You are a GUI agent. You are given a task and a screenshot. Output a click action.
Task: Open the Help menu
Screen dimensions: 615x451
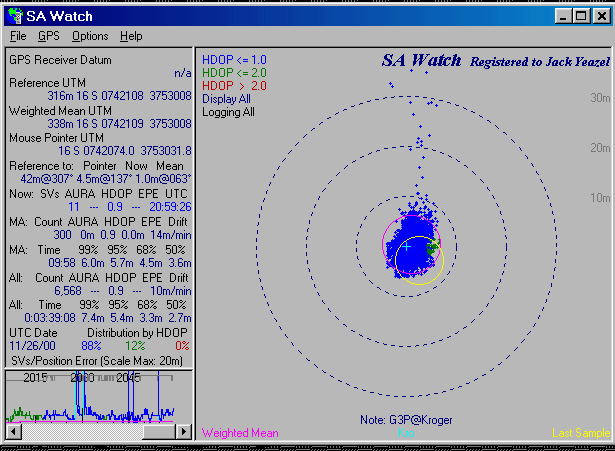click(x=131, y=36)
